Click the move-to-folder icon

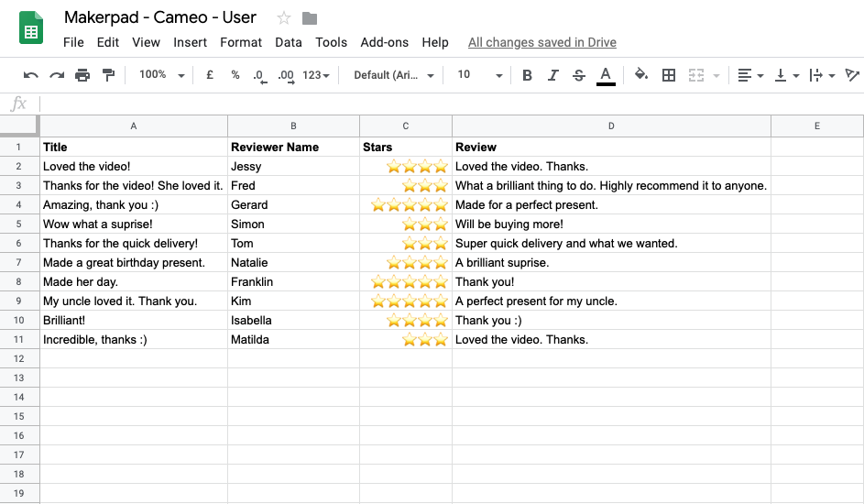click(x=310, y=18)
